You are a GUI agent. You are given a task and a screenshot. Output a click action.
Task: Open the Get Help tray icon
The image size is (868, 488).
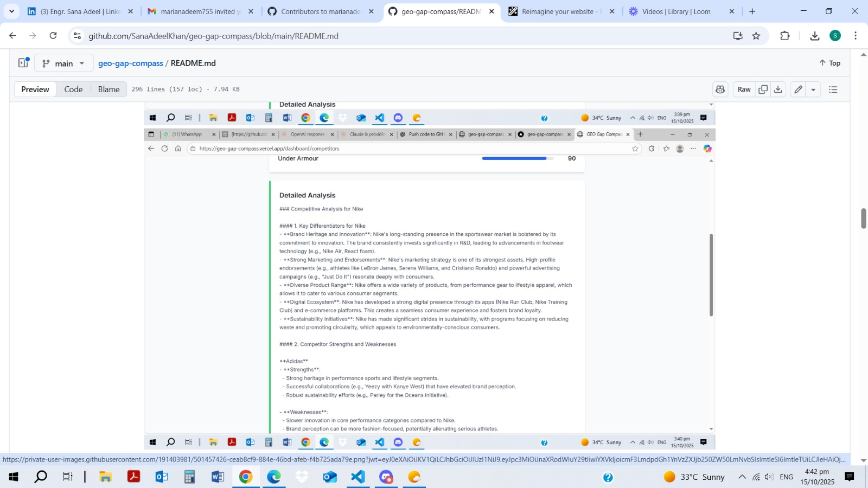click(x=608, y=477)
